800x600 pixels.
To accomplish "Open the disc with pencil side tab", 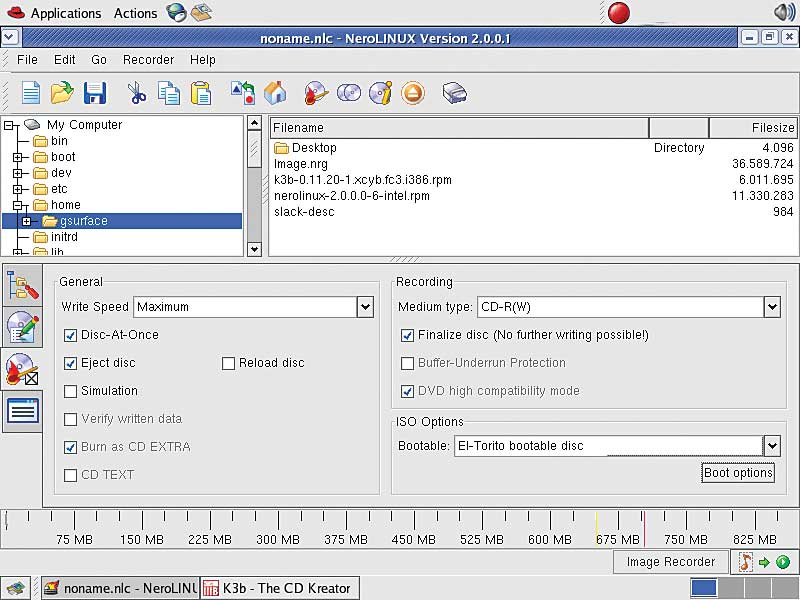I will pyautogui.click(x=22, y=327).
